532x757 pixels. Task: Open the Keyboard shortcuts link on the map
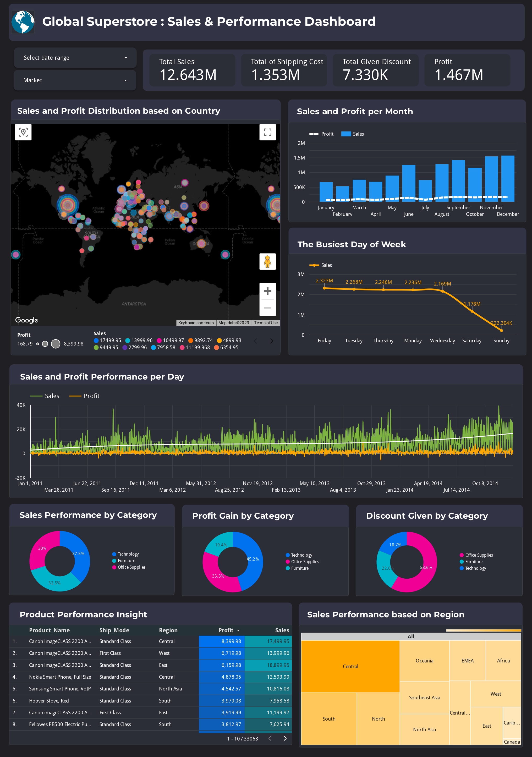196,323
